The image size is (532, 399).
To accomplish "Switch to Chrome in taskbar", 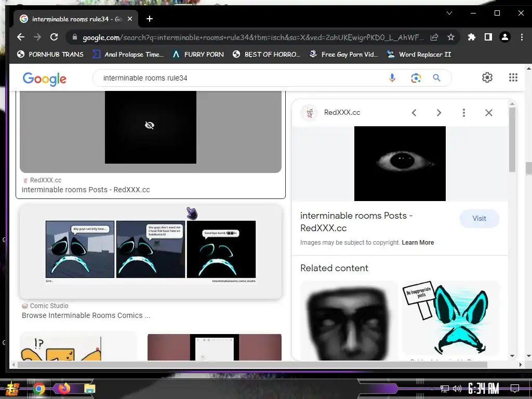I will [38, 389].
